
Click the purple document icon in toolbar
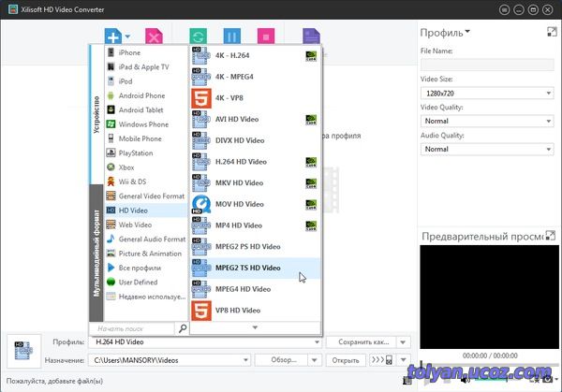tap(311, 36)
